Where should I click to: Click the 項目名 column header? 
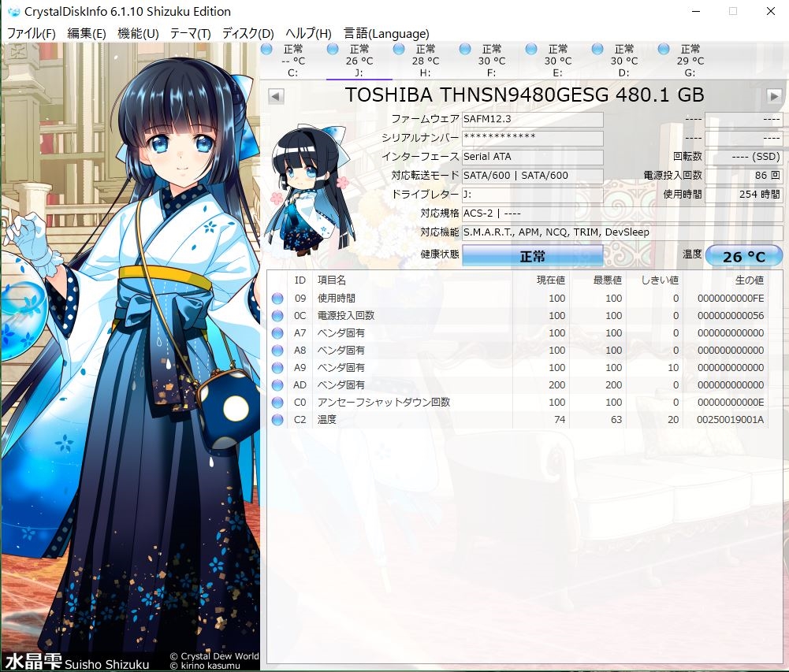click(x=412, y=280)
